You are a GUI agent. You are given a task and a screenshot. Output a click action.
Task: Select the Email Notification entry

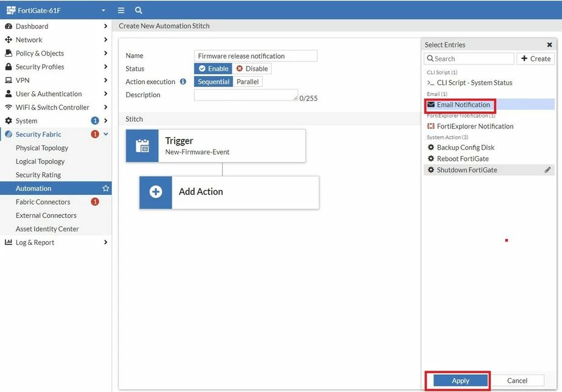tap(490, 105)
